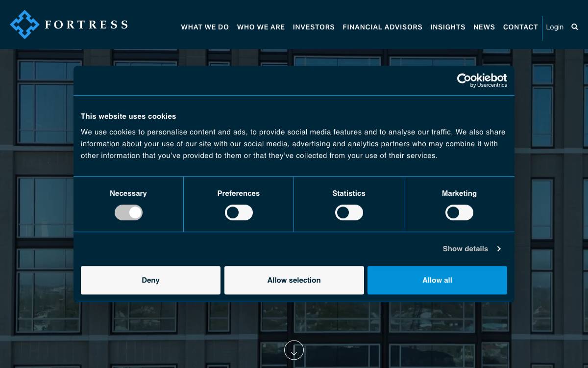Click the Cookiebot by Usercentrics logo

[x=482, y=80]
